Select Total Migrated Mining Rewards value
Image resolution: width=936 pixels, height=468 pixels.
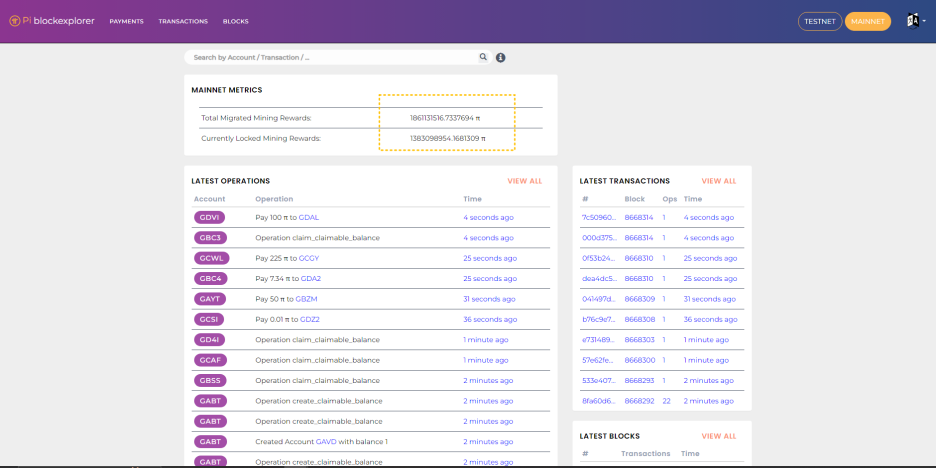445,118
